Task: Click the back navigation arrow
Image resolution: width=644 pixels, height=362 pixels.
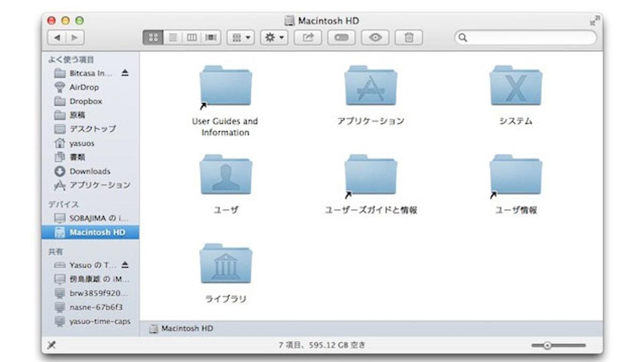Action: [x=57, y=38]
